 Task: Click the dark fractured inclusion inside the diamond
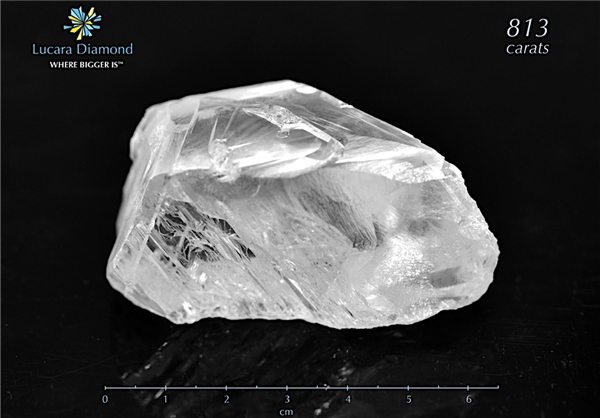point(199,233)
